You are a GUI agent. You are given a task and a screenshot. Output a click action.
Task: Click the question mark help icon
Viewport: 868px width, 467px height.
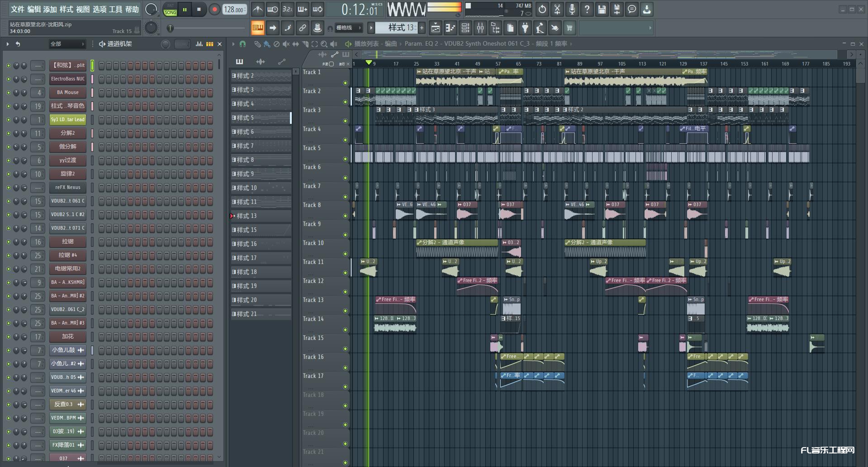(x=587, y=9)
